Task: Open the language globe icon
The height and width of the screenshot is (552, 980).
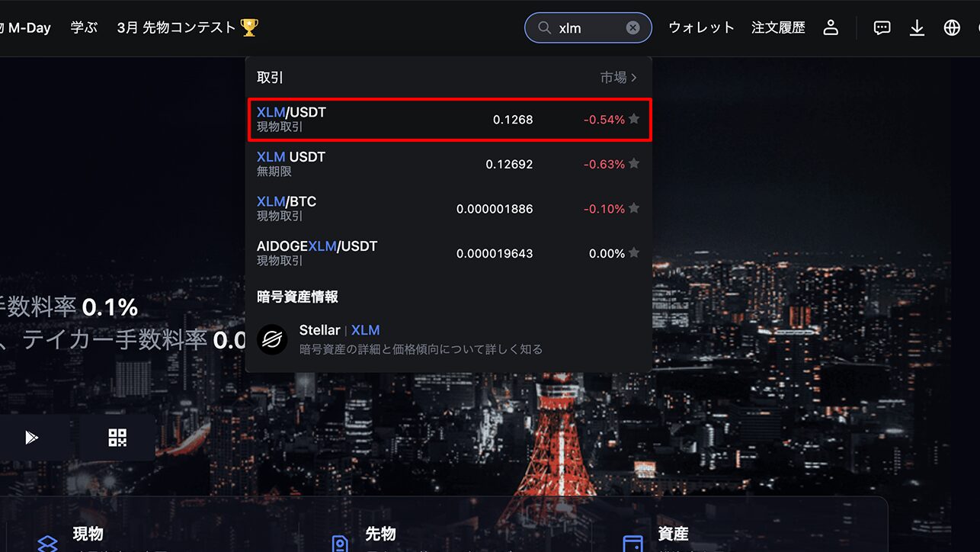Action: pyautogui.click(x=952, y=27)
